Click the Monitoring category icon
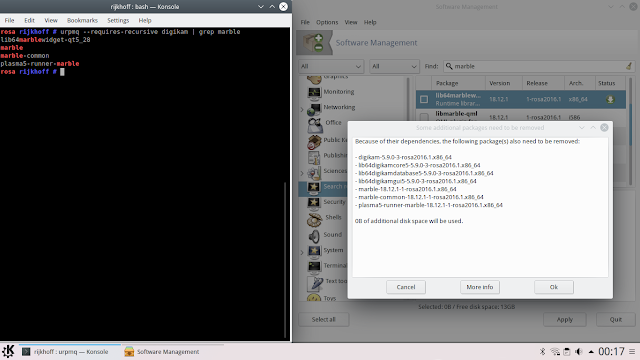The height and width of the screenshot is (360, 640). tap(314, 93)
